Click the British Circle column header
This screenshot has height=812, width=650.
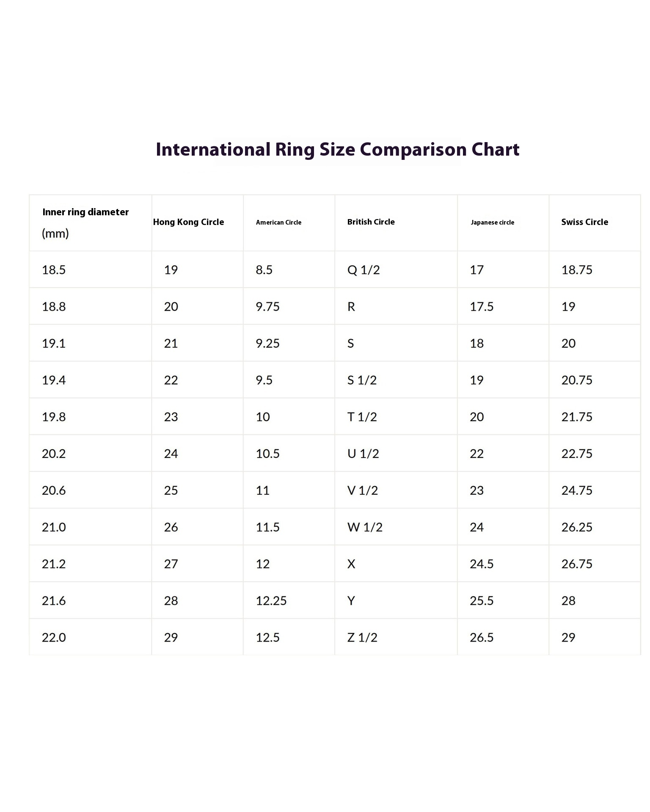pos(396,223)
